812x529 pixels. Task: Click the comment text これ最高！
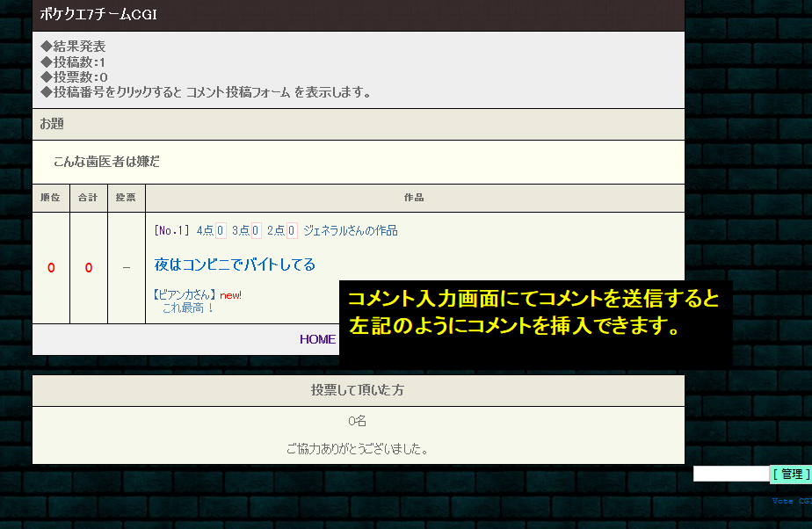pyautogui.click(x=188, y=308)
